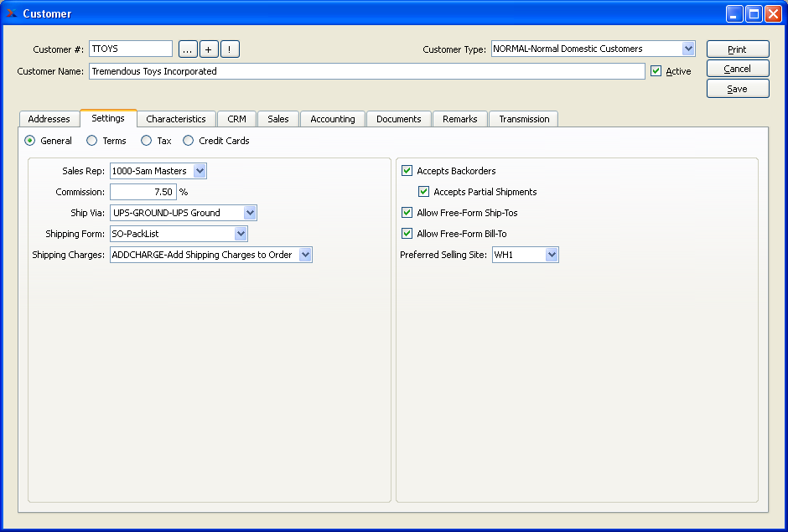Click the exclamation button beside Customer #

[x=230, y=49]
